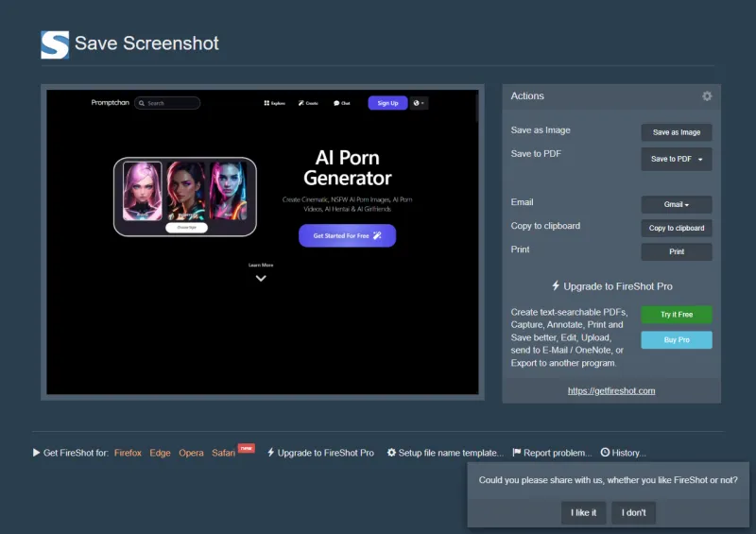This screenshot has width=756, height=534.
Task: Click the bottom Upgrade to FireShot Pro link
Action: pyautogui.click(x=325, y=453)
